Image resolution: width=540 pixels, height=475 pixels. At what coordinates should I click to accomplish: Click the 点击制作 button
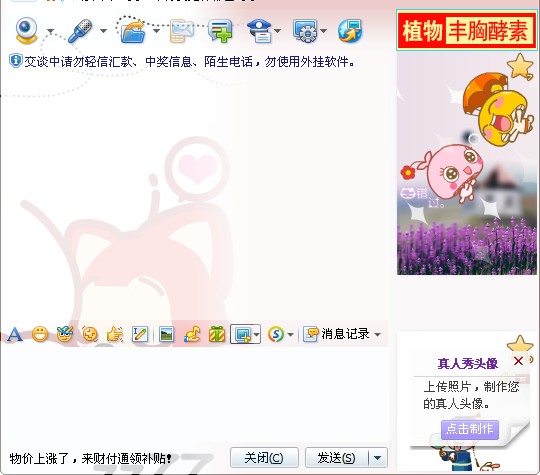pos(469,429)
